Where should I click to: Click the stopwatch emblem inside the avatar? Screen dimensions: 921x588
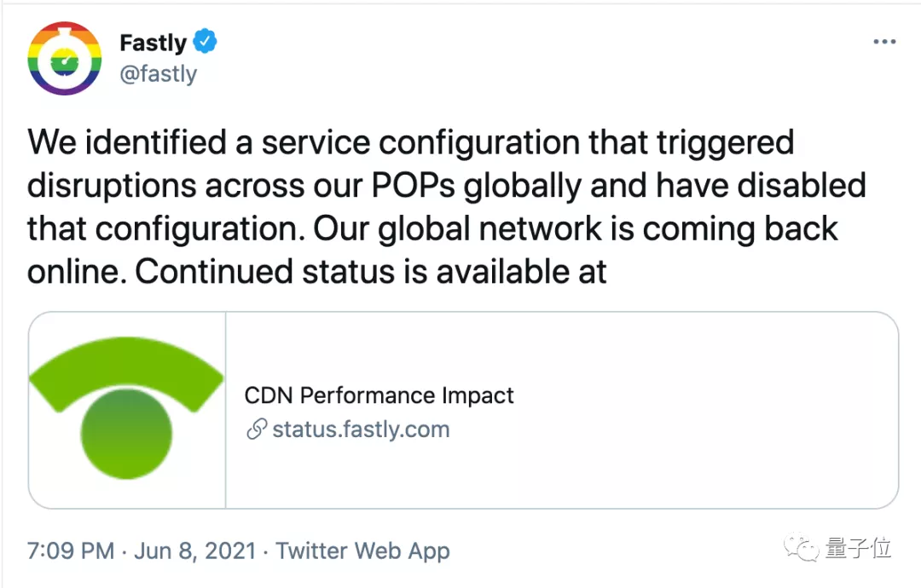pyautogui.click(x=65, y=60)
